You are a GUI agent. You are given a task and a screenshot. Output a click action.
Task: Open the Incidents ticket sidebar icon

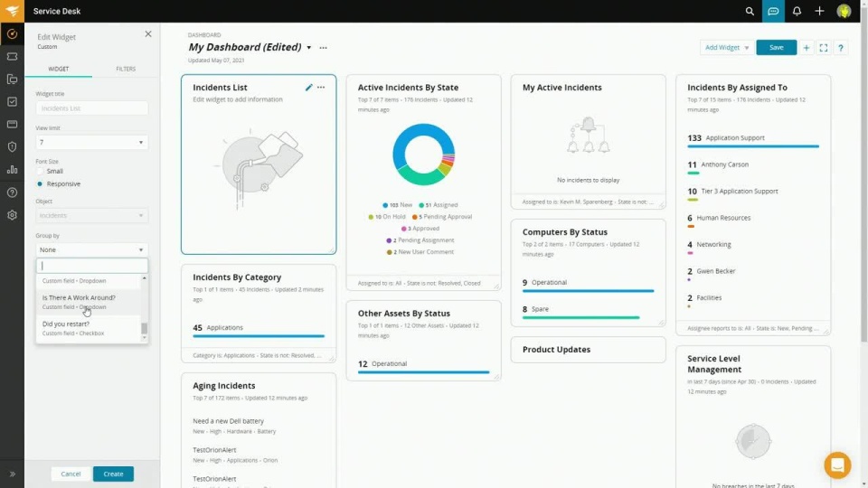tap(12, 56)
